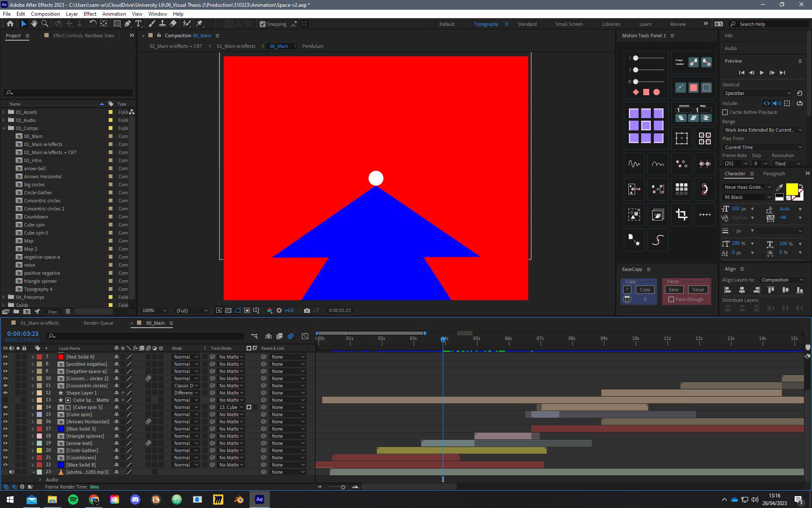Click the yellow fill color swatch
The image size is (812, 508).
tap(792, 189)
